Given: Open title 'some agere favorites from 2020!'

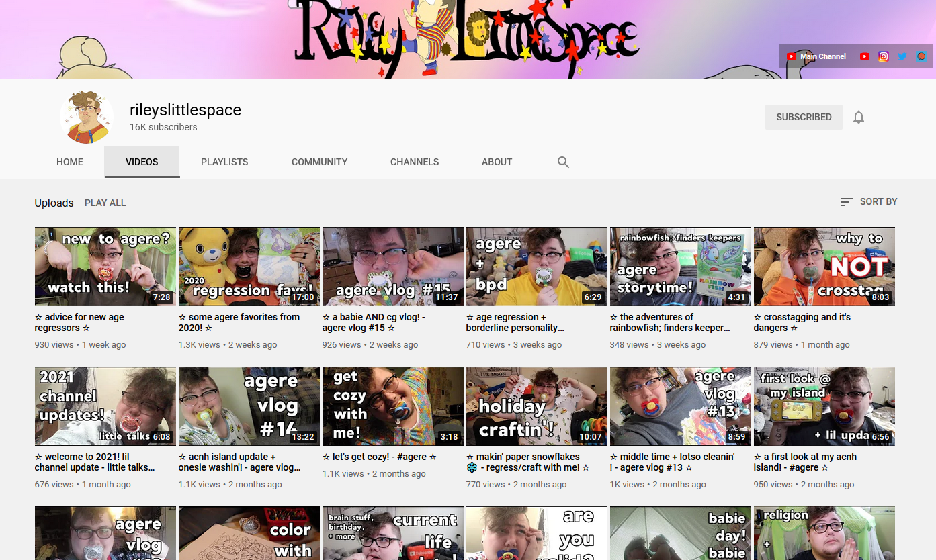Looking at the screenshot, I should pyautogui.click(x=239, y=322).
